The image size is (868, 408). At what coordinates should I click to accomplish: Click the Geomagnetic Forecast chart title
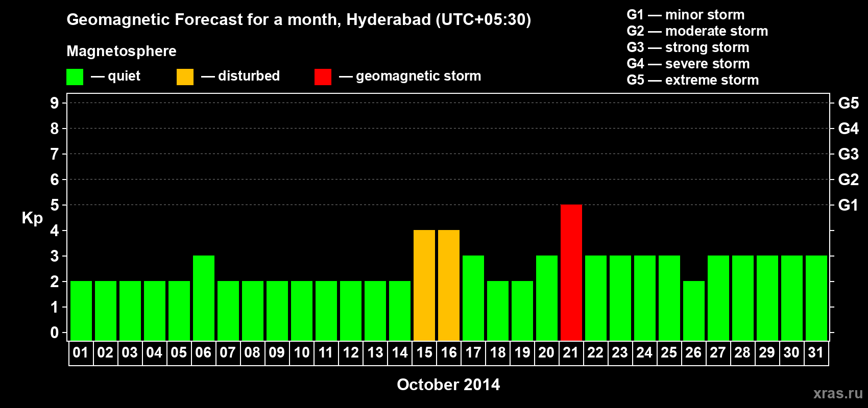tap(299, 19)
